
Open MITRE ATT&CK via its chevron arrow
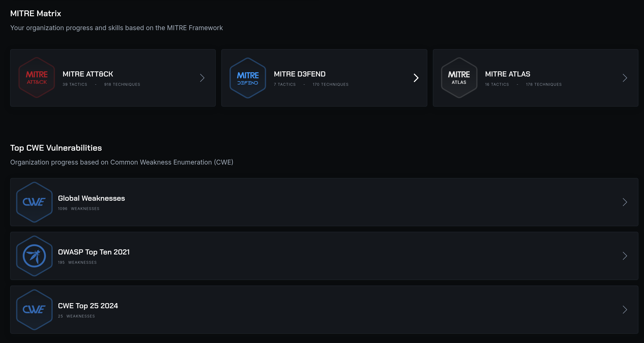coord(202,78)
